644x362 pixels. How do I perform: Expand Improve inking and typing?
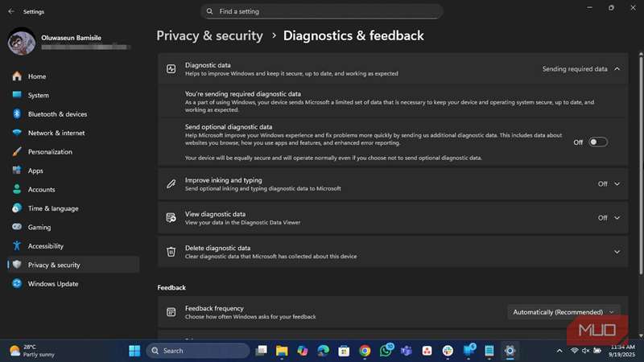(x=617, y=184)
